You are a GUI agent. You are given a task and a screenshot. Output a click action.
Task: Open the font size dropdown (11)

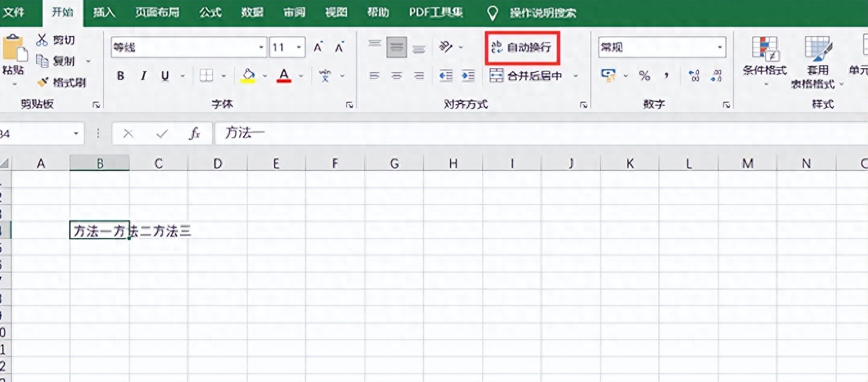(x=299, y=47)
